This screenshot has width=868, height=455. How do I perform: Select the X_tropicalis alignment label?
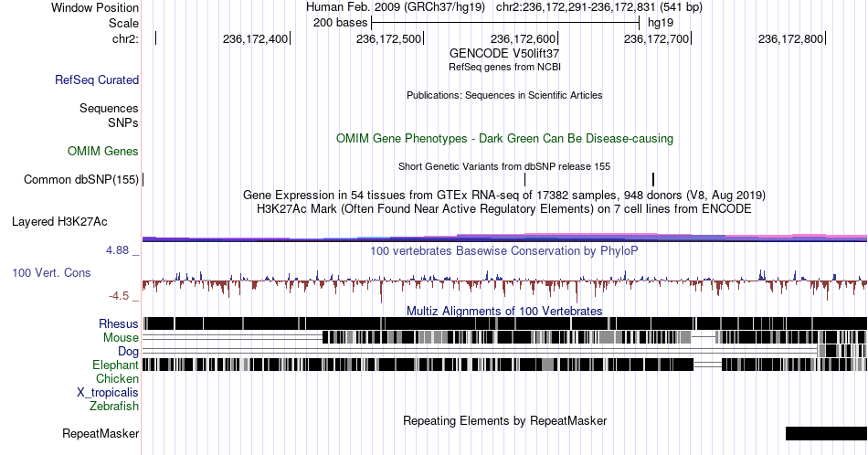(108, 393)
